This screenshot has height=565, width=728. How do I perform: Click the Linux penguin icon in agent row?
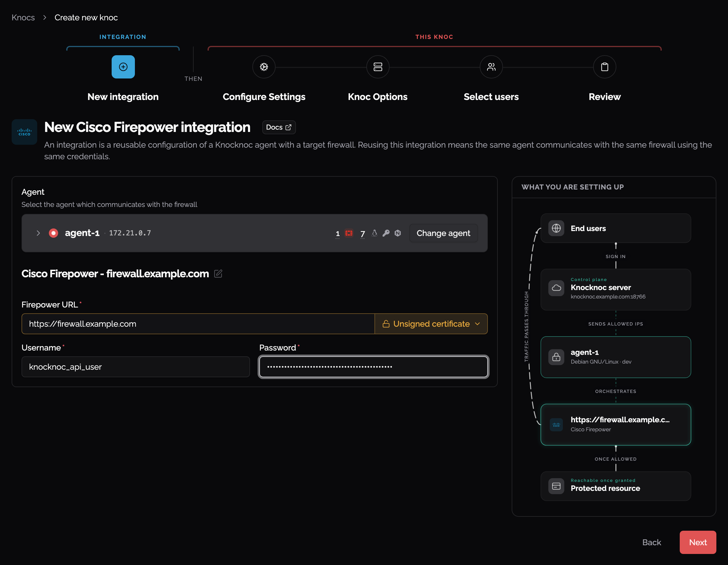click(374, 233)
